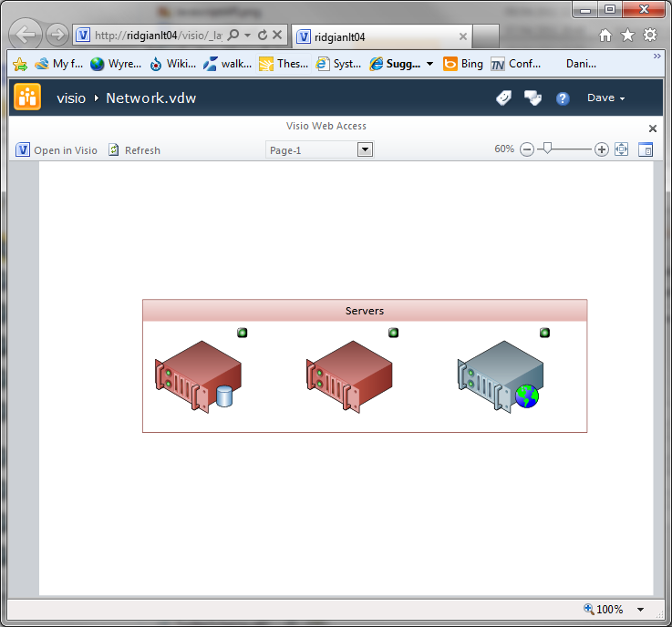Screen dimensions: 672x627
Task: Open the Bing favorites bar link
Action: (x=463, y=64)
